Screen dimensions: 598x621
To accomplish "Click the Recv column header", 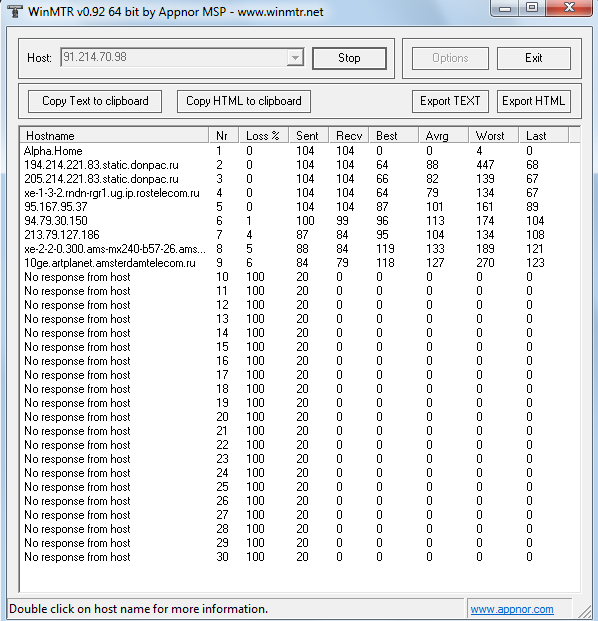I will pyautogui.click(x=349, y=136).
